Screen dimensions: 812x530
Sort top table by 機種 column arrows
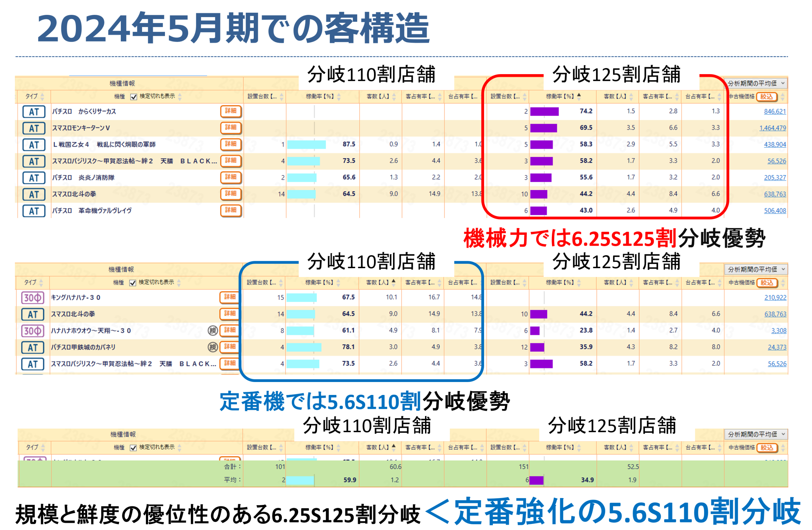[180, 97]
